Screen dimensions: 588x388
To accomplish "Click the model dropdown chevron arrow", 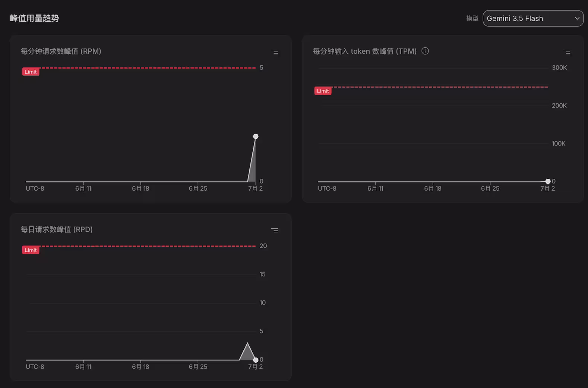I will click(577, 18).
